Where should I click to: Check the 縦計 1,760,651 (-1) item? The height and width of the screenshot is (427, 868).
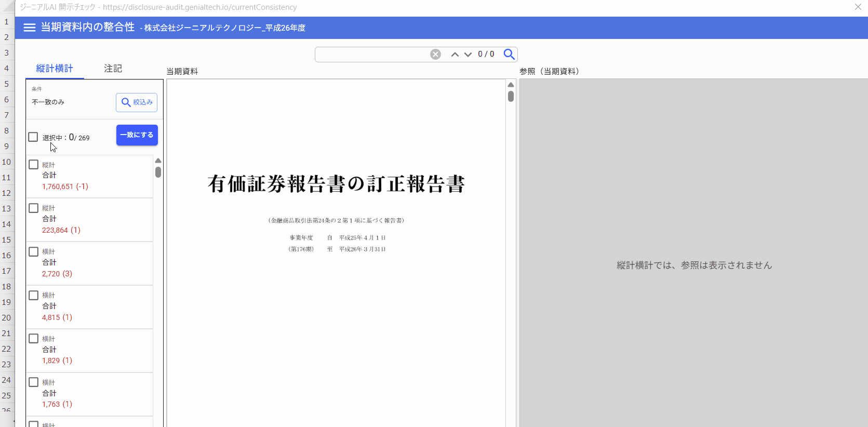tap(34, 165)
